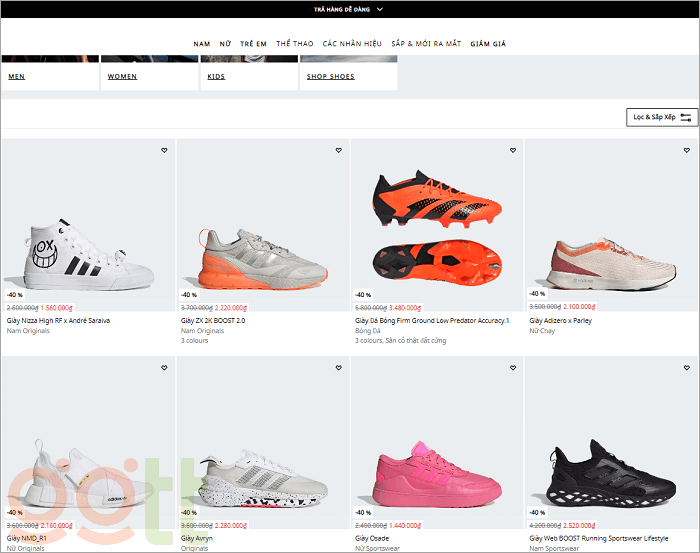
Task: Open the TRẺ EM menu
Action: click(253, 44)
